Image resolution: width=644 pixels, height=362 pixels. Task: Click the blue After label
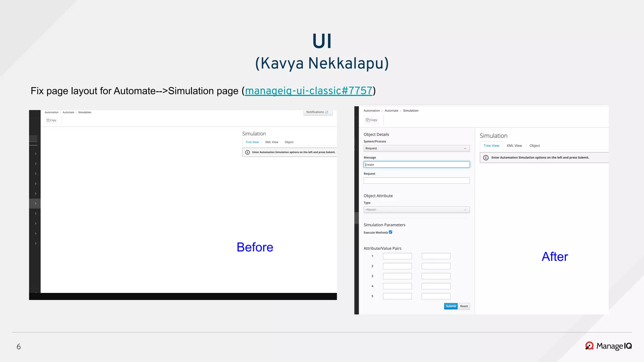click(x=555, y=257)
